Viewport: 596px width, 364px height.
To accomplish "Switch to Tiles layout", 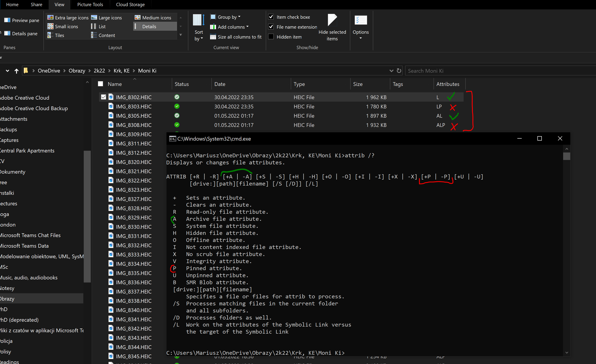I will point(56,35).
